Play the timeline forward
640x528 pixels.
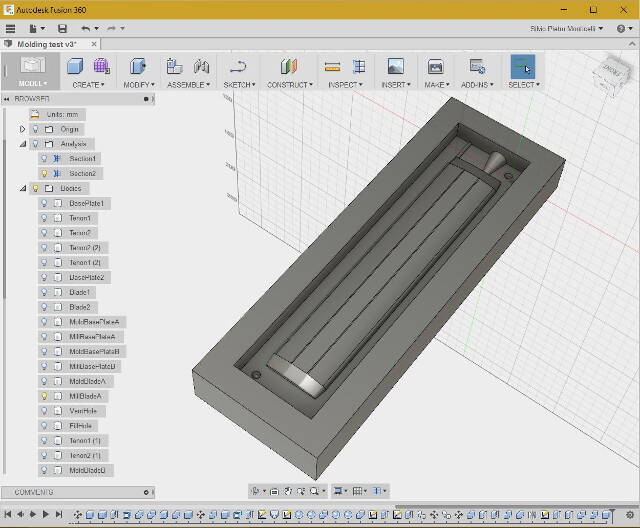[x=46, y=514]
